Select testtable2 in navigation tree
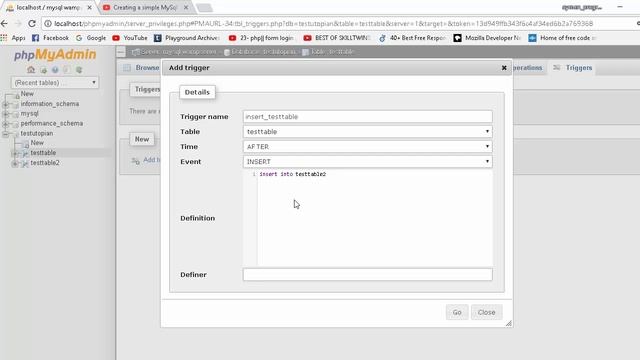 (45, 162)
